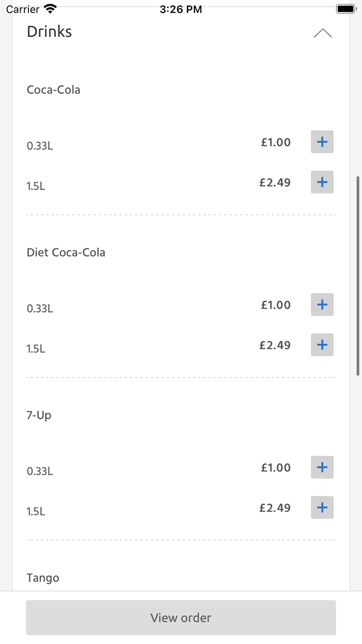The height and width of the screenshot is (644, 362).
Task: Add 7-Up 1.5L to order
Action: [322, 507]
